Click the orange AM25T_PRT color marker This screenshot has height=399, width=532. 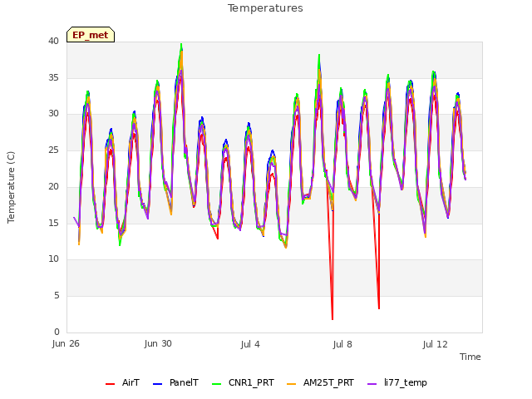[292, 384]
